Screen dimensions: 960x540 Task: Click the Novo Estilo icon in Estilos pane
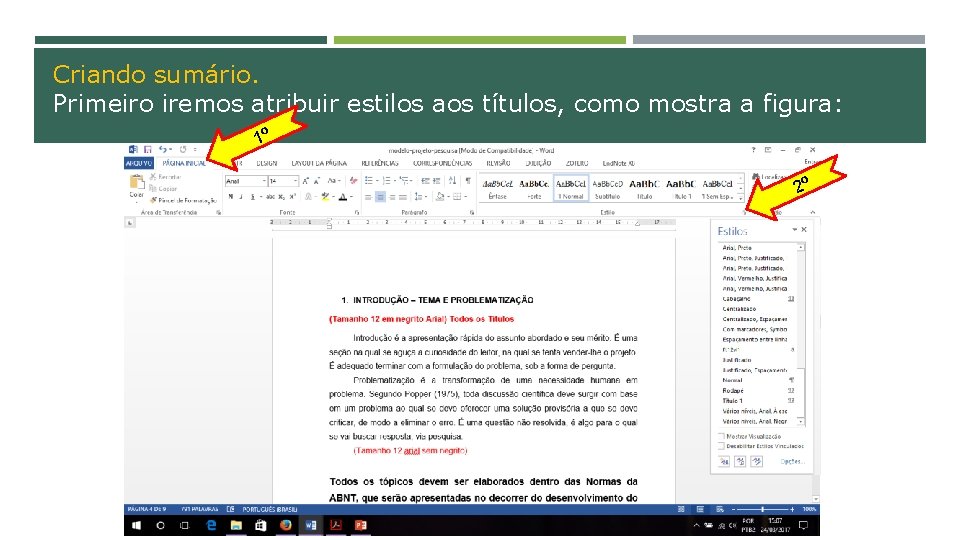(x=724, y=462)
